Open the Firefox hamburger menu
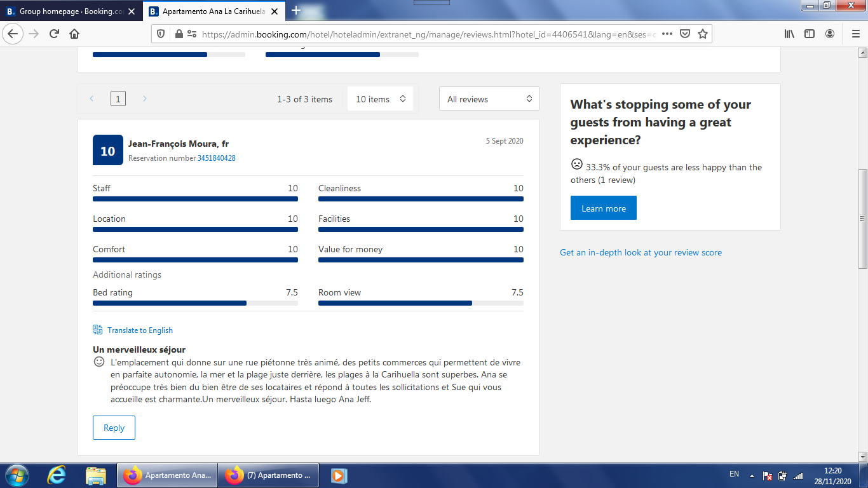This screenshot has width=868, height=488. click(x=855, y=34)
